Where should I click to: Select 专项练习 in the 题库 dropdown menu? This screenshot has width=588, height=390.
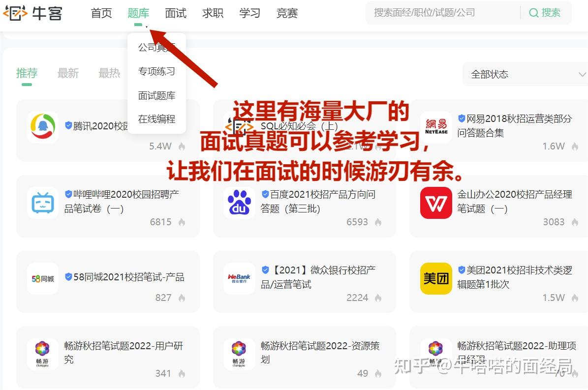[x=156, y=71]
